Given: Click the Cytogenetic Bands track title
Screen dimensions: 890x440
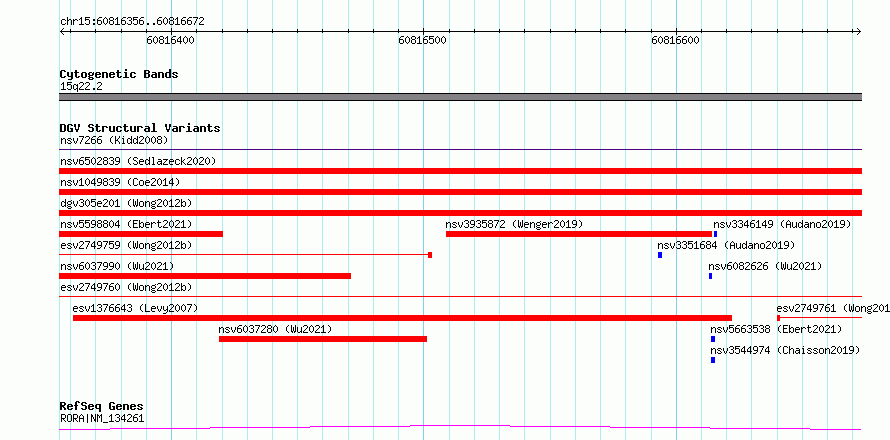Looking at the screenshot, I should pos(119,74).
